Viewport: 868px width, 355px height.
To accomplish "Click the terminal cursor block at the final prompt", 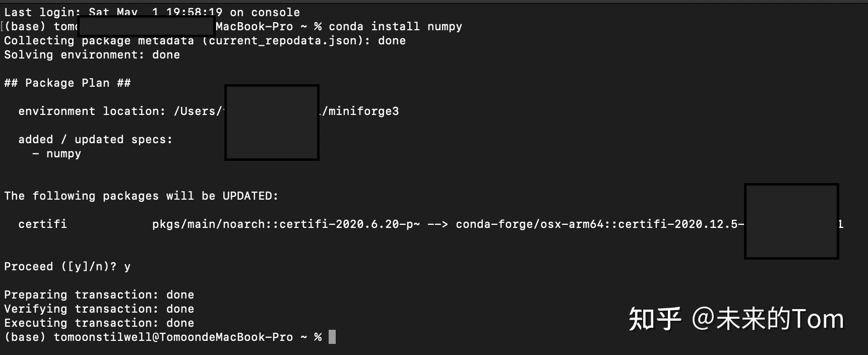I will click(332, 337).
